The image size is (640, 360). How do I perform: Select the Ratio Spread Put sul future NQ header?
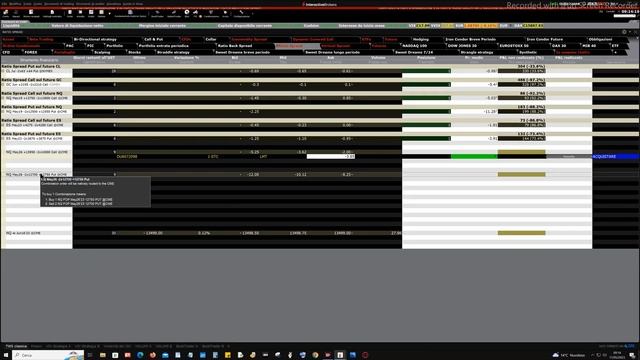click(x=31, y=107)
